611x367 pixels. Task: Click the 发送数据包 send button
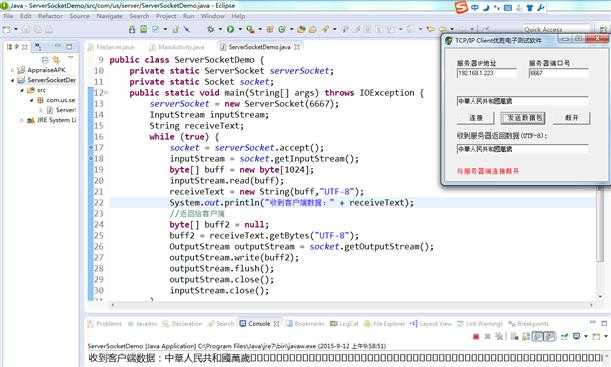[x=523, y=118]
